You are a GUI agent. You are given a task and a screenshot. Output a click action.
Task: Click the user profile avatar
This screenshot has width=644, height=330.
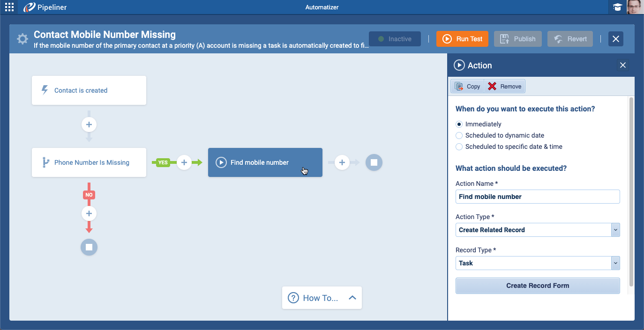(634, 7)
